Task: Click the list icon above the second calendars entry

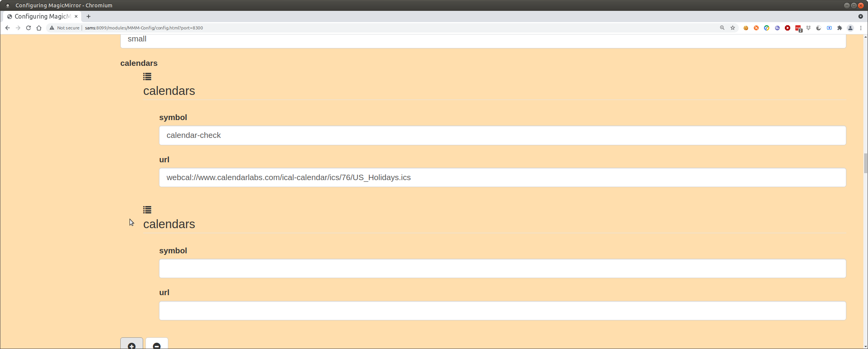Action: click(x=147, y=210)
